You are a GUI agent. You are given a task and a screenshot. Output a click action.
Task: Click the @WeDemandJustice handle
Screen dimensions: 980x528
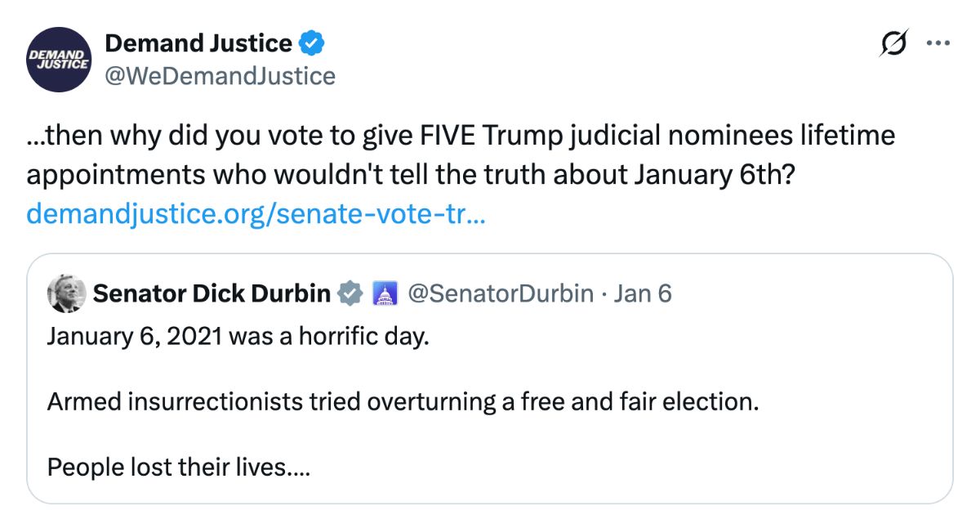tap(220, 76)
